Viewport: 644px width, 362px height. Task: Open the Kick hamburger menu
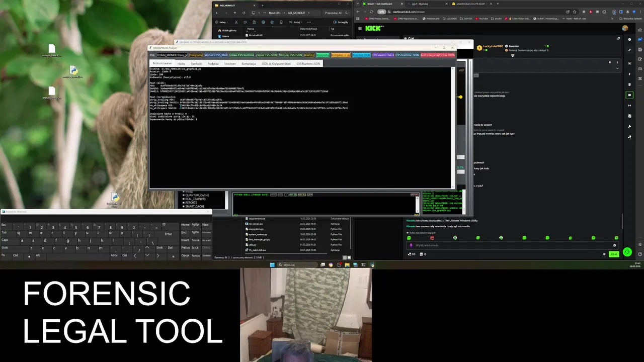[360, 28]
